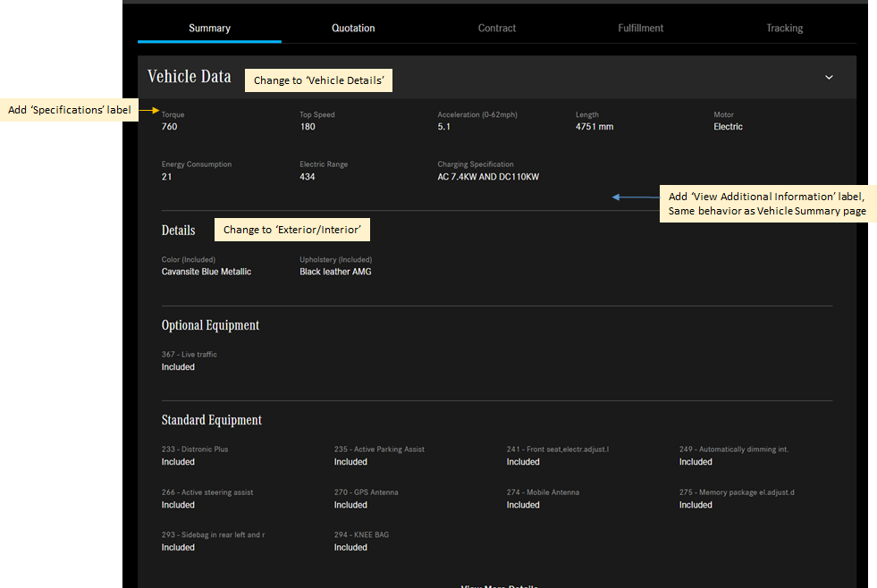
Task: Click the Motor label
Action: 724,114
